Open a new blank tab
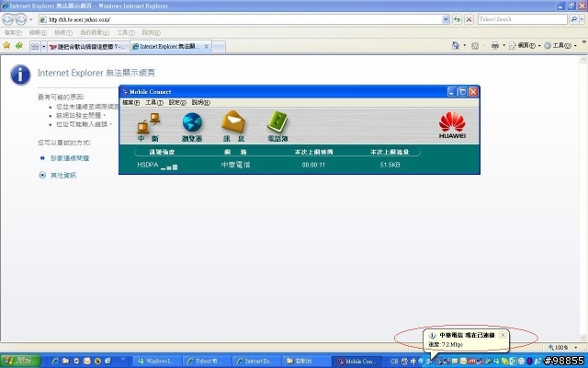Screen dimensions: 588x368 (219, 47)
